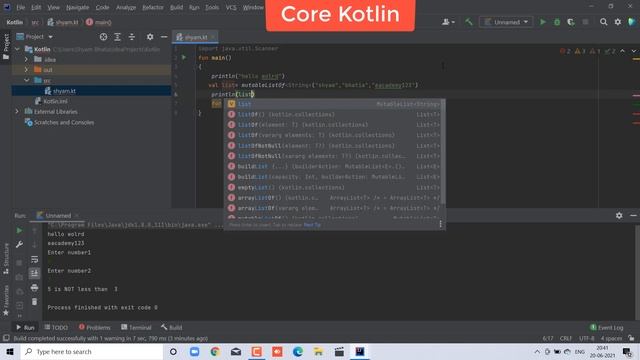The image size is (640, 360).
Task: Open the Navigate menu
Action: pos(77,7)
